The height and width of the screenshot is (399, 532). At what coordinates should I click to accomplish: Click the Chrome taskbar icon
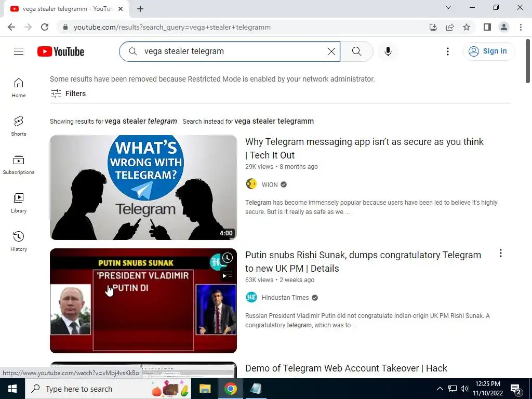pos(230,389)
